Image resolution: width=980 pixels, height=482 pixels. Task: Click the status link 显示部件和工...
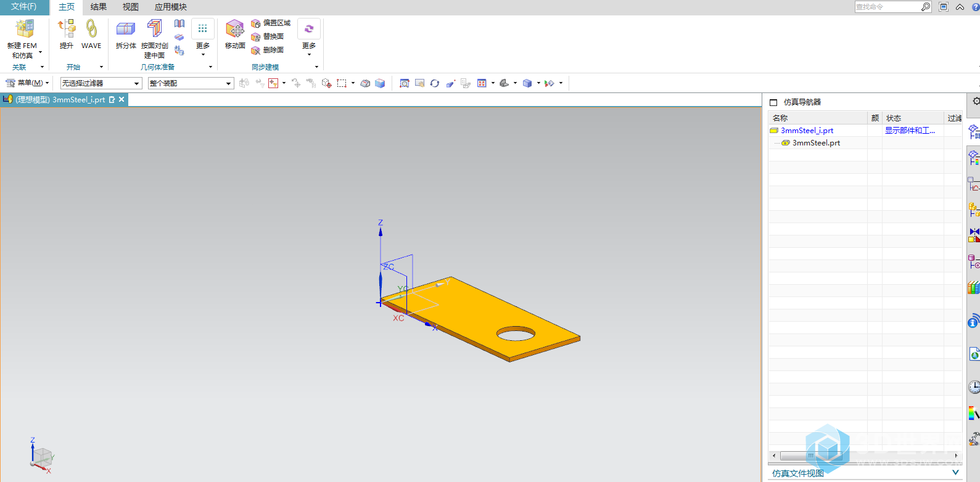pyautogui.click(x=910, y=131)
